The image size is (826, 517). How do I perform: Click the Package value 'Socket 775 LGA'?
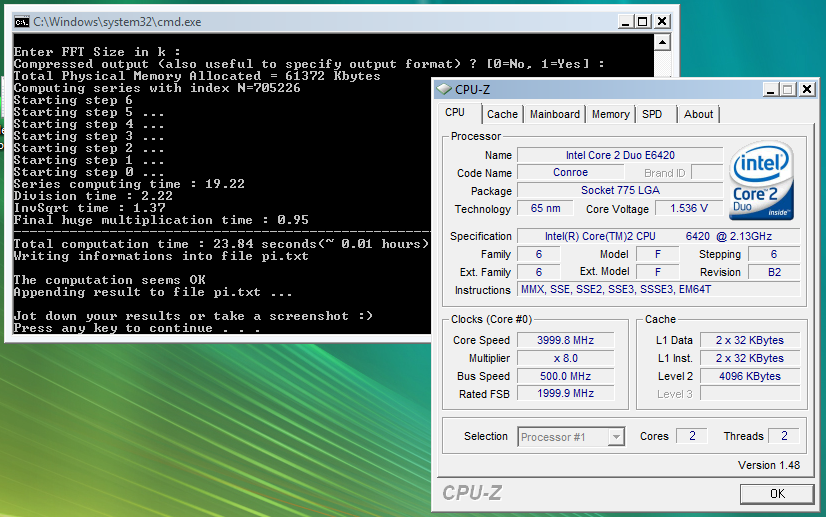click(x=620, y=190)
